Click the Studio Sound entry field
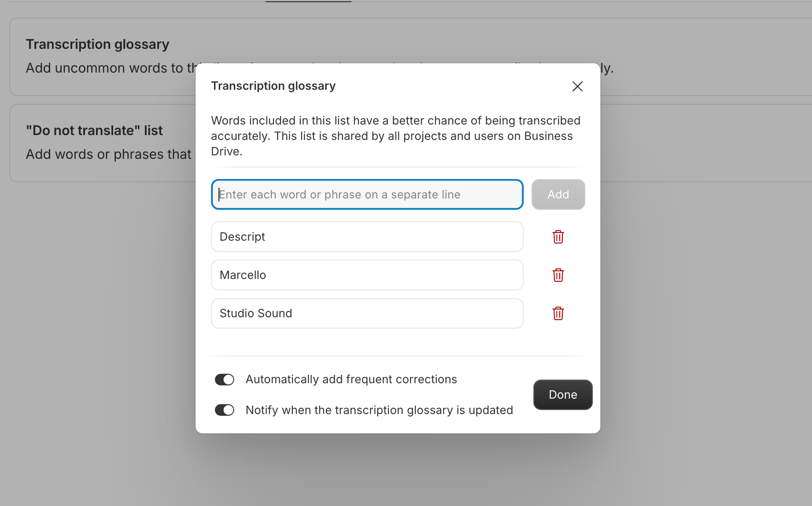Image resolution: width=812 pixels, height=506 pixels. pyautogui.click(x=367, y=313)
